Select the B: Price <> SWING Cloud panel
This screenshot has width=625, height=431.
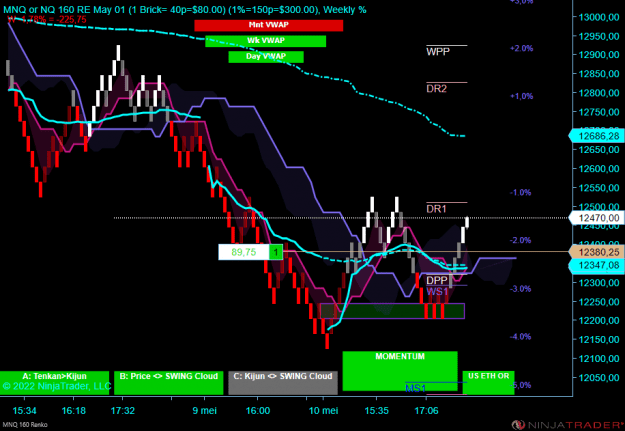tap(169, 383)
